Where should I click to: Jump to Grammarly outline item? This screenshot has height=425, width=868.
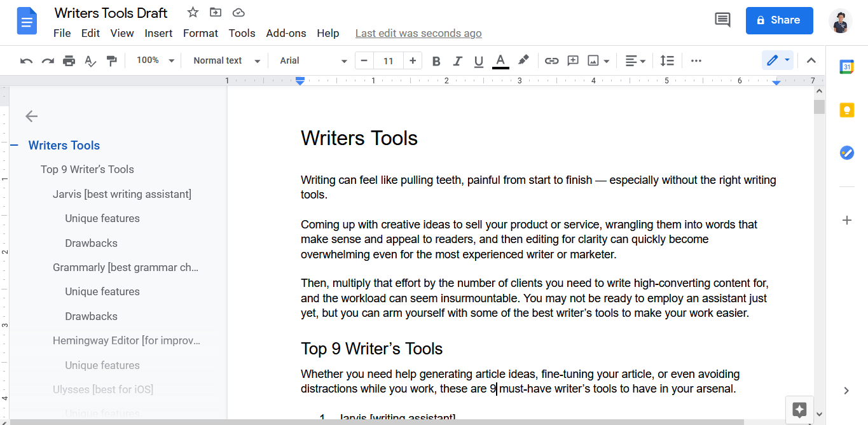click(126, 267)
